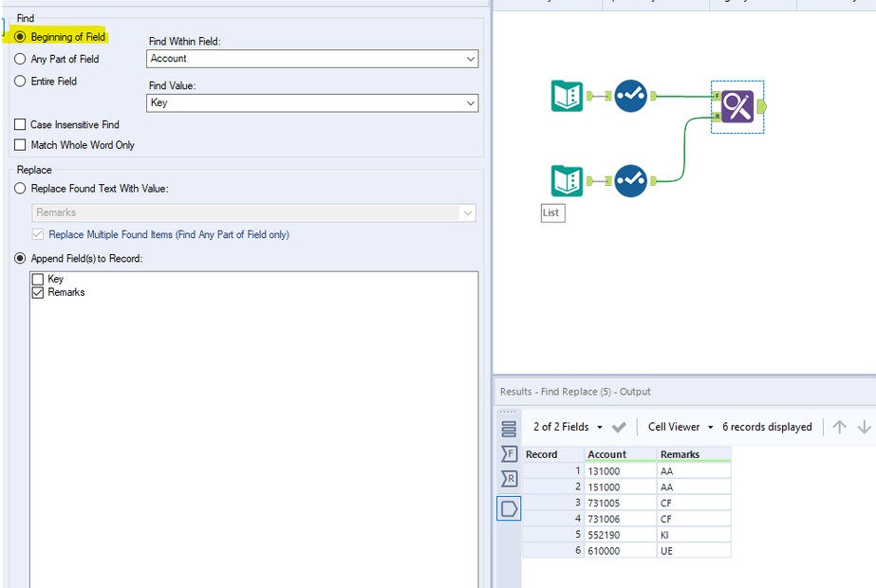This screenshot has width=876, height=588.
Task: Click the Find Replace output anchor
Action: click(x=762, y=106)
